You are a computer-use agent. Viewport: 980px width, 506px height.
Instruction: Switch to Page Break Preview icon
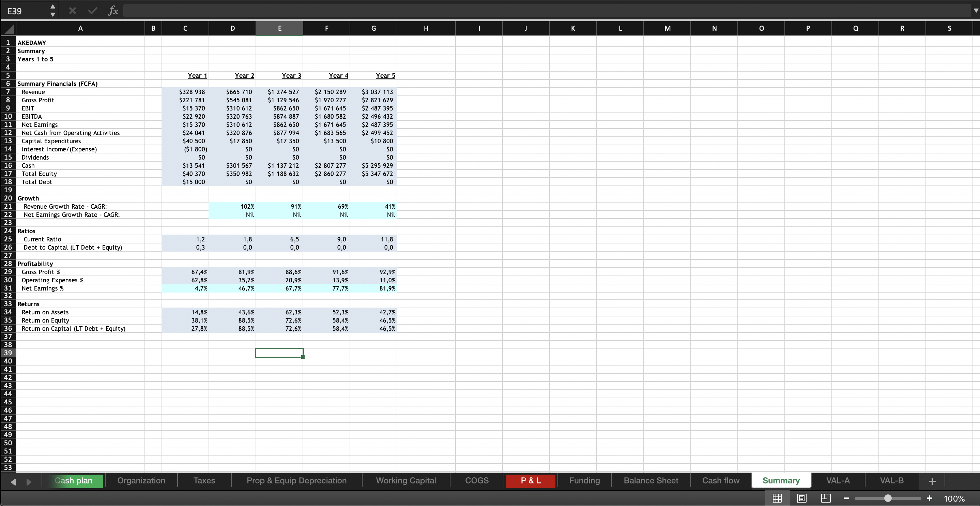(826, 498)
